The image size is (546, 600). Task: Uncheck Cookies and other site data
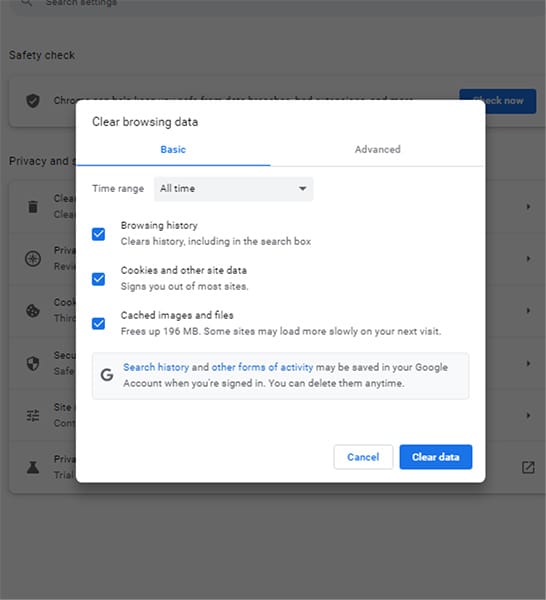click(x=98, y=279)
